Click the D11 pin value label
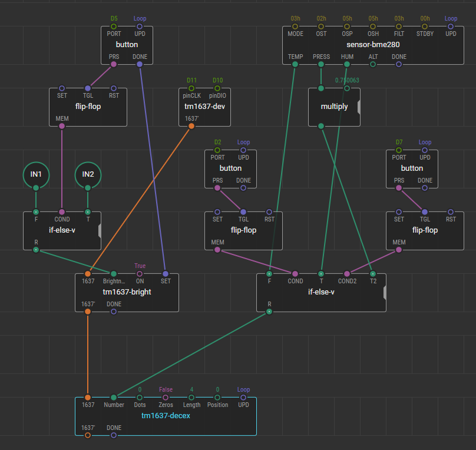The image size is (476, 450). [191, 81]
